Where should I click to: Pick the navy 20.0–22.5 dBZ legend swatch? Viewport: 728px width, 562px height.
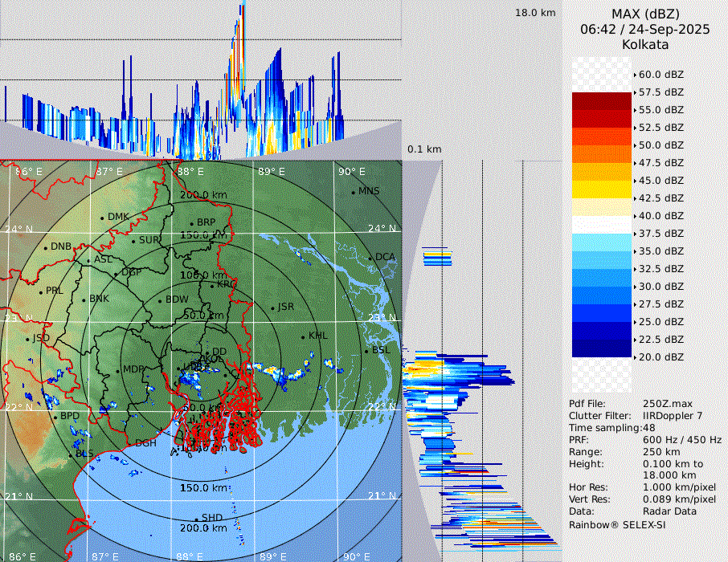coord(601,348)
